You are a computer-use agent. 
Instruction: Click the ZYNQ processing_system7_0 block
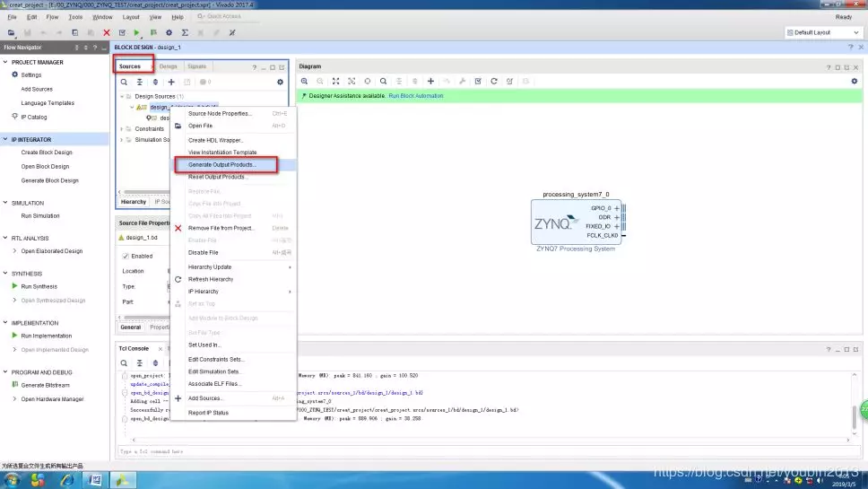(576, 223)
